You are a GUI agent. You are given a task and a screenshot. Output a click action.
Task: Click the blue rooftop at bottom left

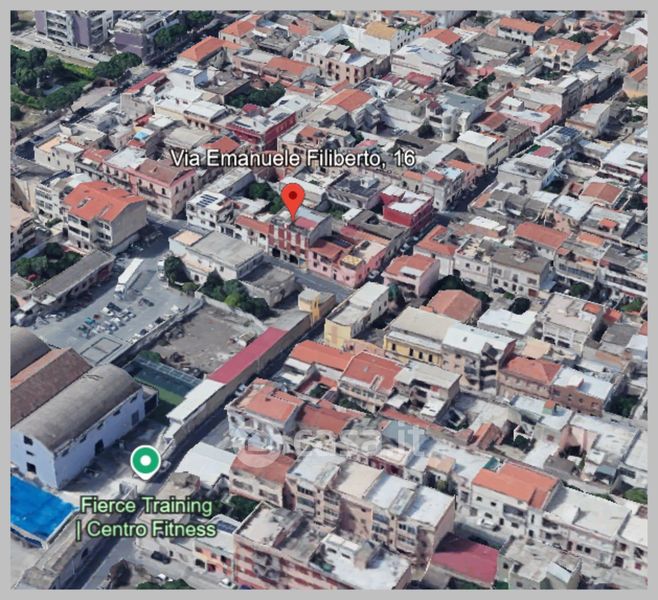(37, 507)
